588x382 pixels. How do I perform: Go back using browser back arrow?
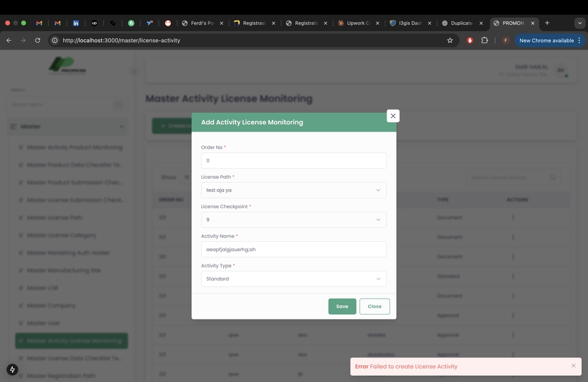9,40
